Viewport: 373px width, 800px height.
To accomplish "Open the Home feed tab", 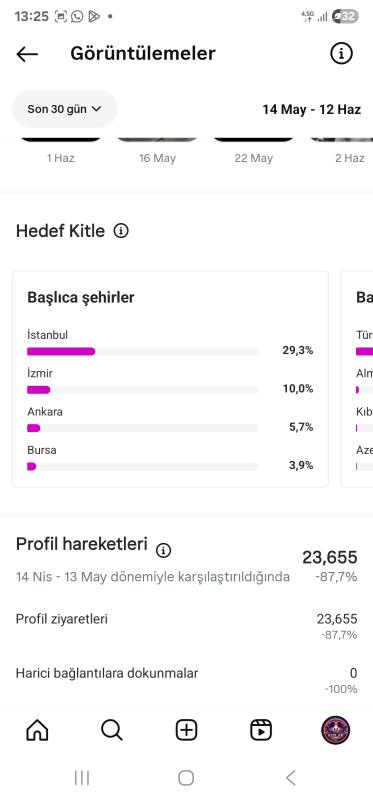I will pos(37,730).
